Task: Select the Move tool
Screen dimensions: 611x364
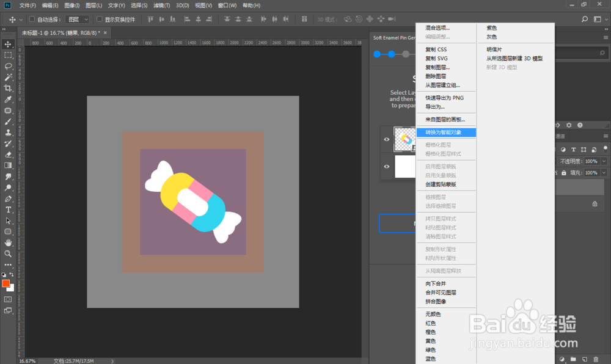Action: click(8, 44)
